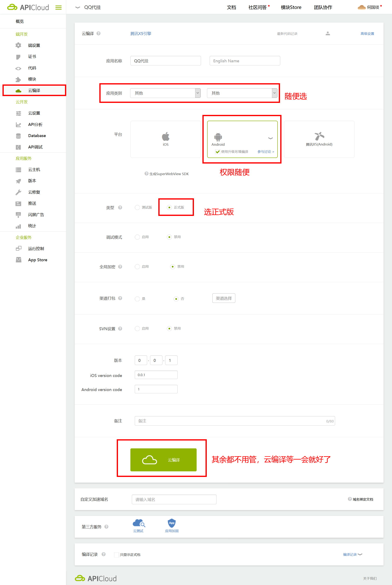Click the Android version code field

156,389
